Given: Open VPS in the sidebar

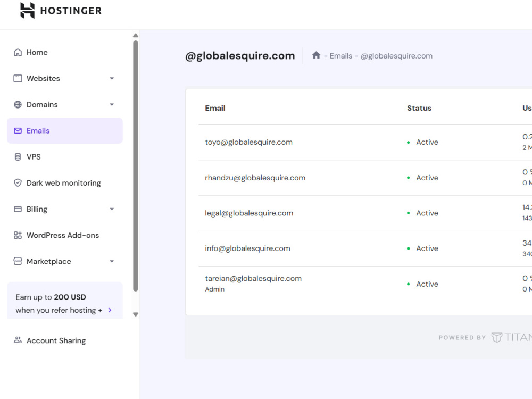Looking at the screenshot, I should pyautogui.click(x=65, y=157).
